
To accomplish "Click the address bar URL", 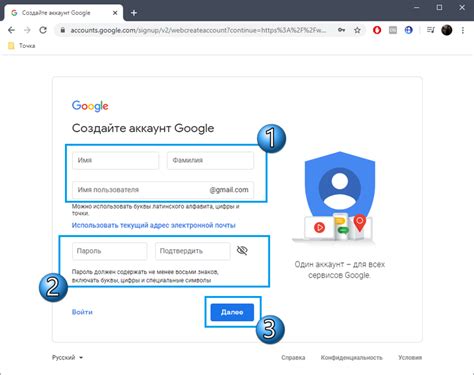I will tap(198, 30).
